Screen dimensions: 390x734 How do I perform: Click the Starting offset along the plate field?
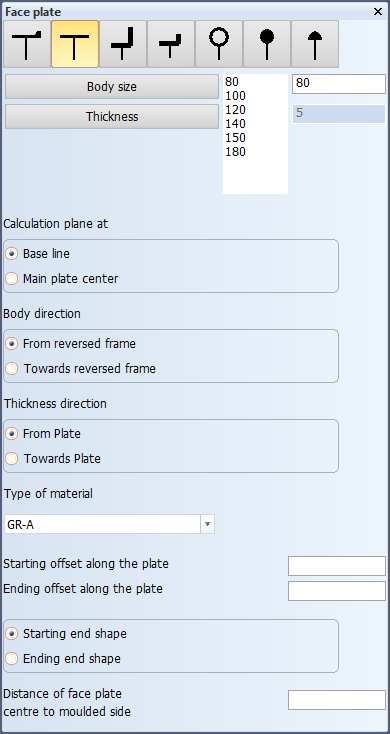pos(337,566)
